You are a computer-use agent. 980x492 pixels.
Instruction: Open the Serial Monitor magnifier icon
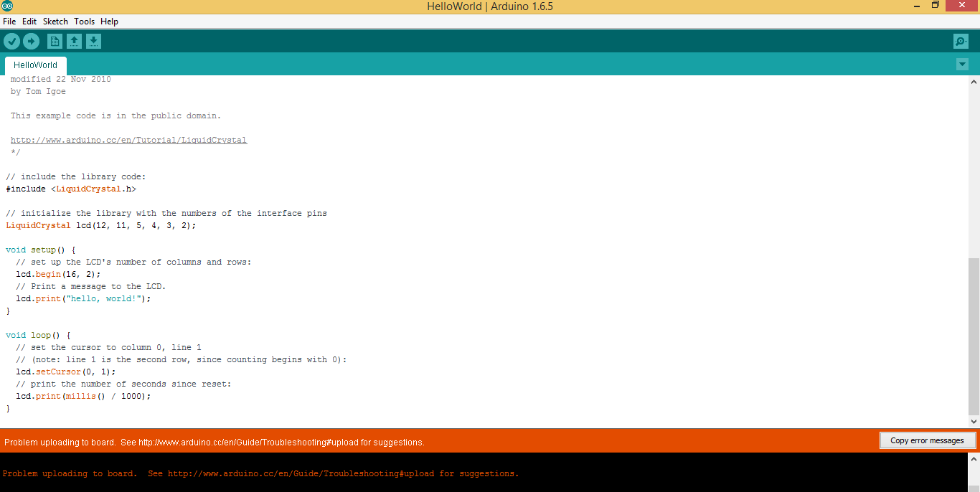pyautogui.click(x=961, y=42)
